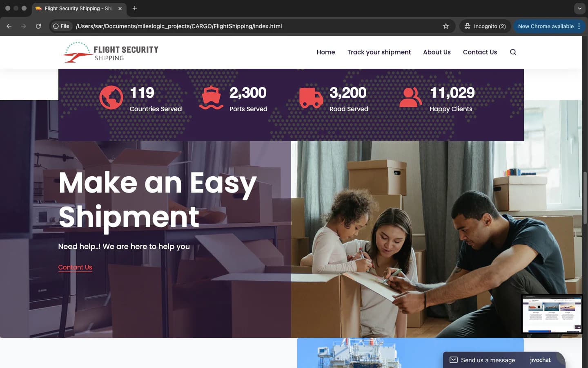Viewport: 588px width, 368px height.
Task: Open Track your shipment page
Action: click(x=379, y=52)
